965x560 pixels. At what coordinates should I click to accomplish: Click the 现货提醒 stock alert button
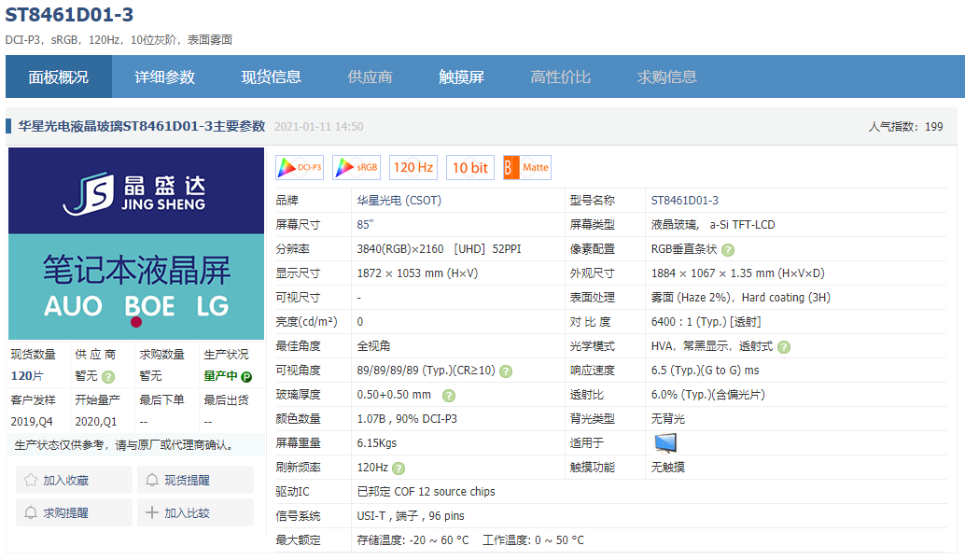point(195,479)
